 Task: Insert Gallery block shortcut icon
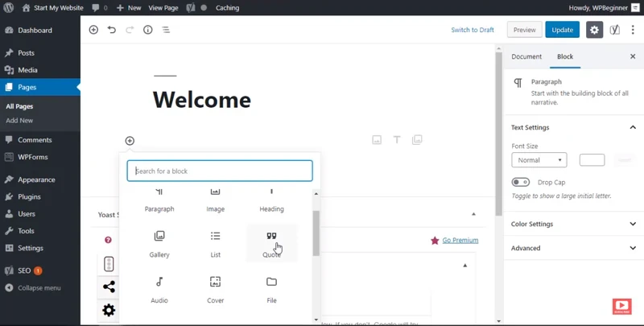417,139
